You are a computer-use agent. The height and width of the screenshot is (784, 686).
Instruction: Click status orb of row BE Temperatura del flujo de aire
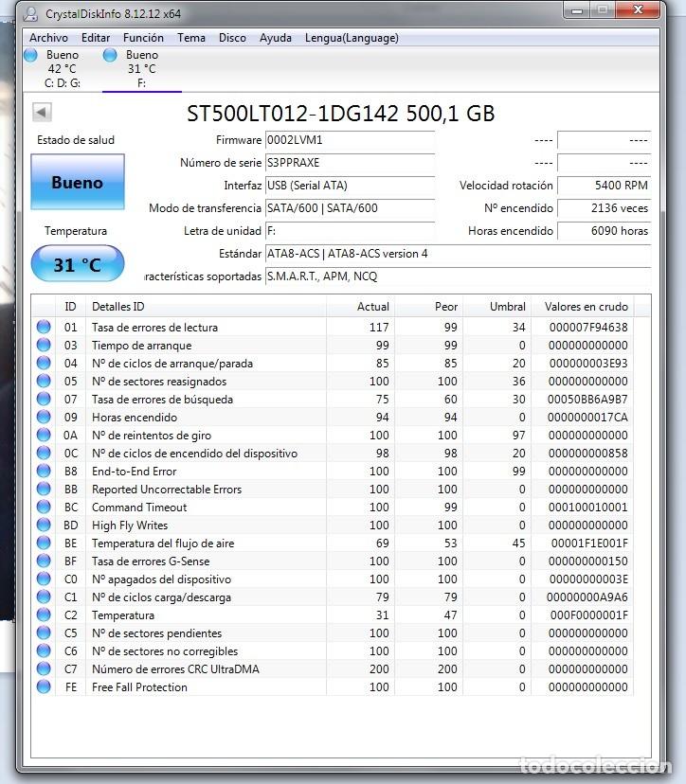click(x=44, y=543)
